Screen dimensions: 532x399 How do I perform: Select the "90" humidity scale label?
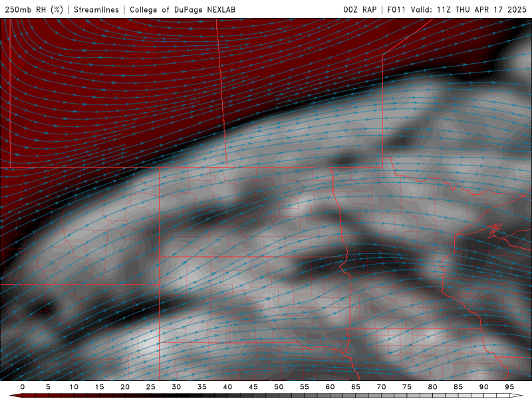point(483,387)
